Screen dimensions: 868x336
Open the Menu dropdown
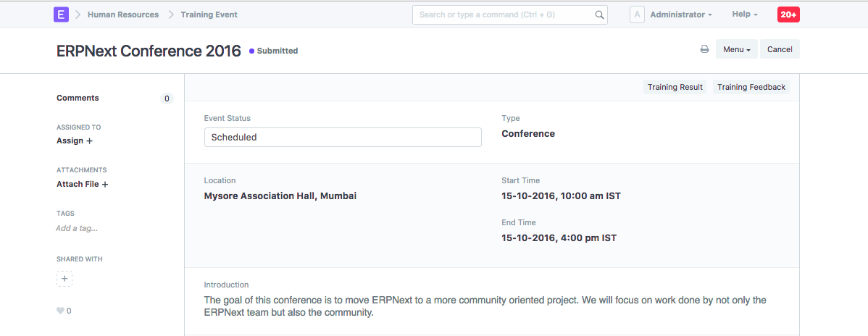tap(736, 49)
